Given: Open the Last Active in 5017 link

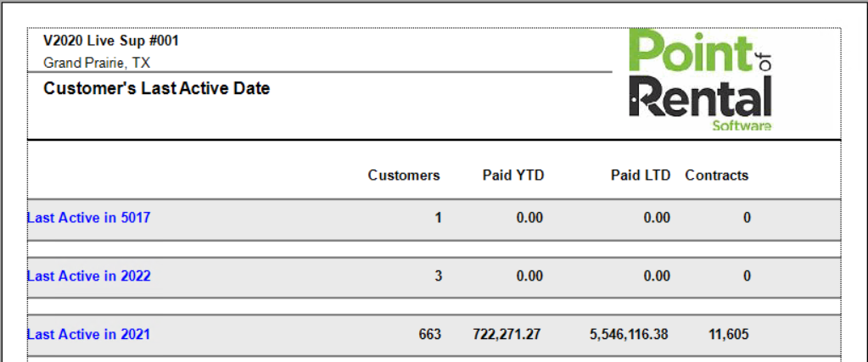Looking at the screenshot, I should [88, 218].
